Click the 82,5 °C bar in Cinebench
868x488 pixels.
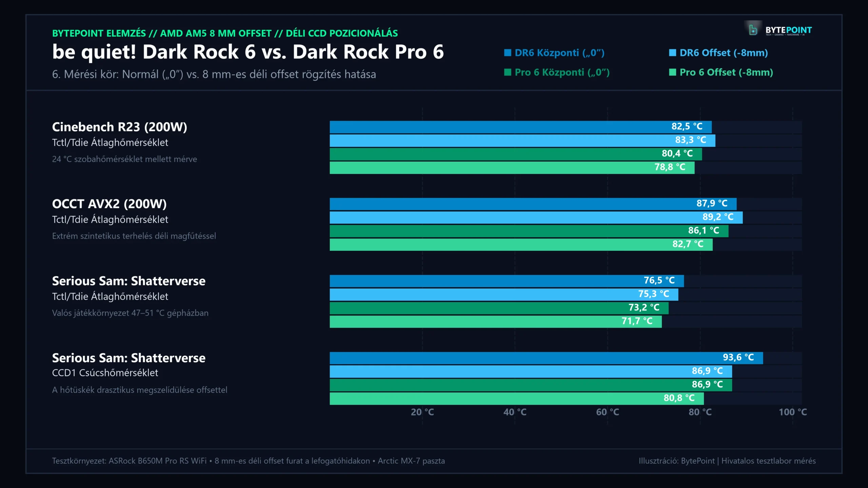coord(520,127)
